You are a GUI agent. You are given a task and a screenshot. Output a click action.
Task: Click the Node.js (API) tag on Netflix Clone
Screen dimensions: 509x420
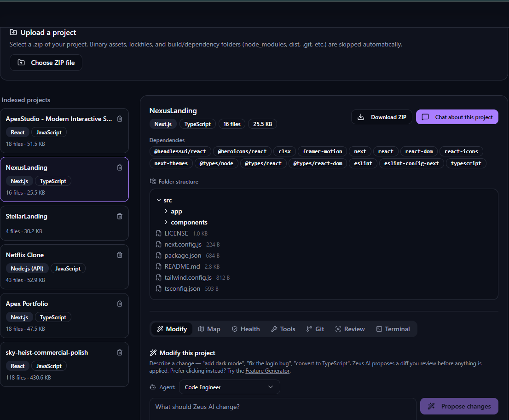[27, 269]
